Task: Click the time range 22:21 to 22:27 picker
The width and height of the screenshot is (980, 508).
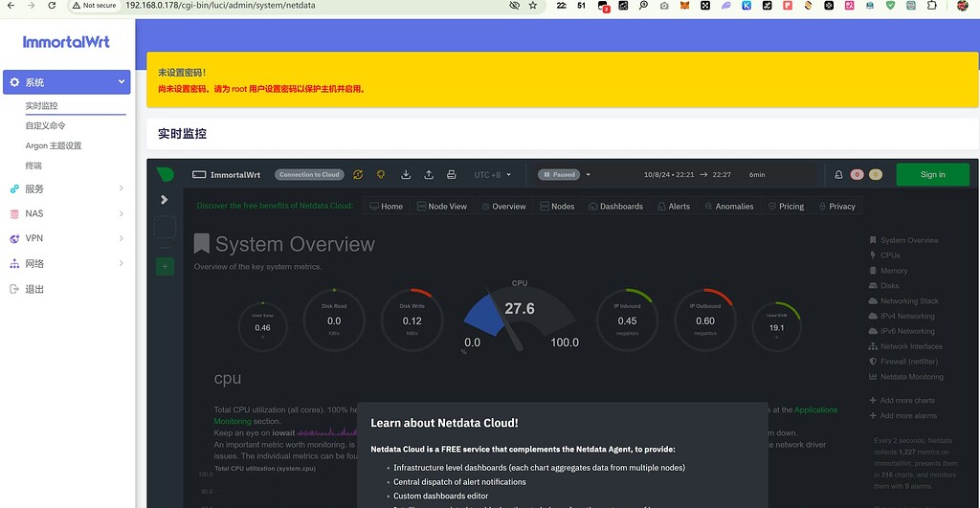Action: point(687,175)
